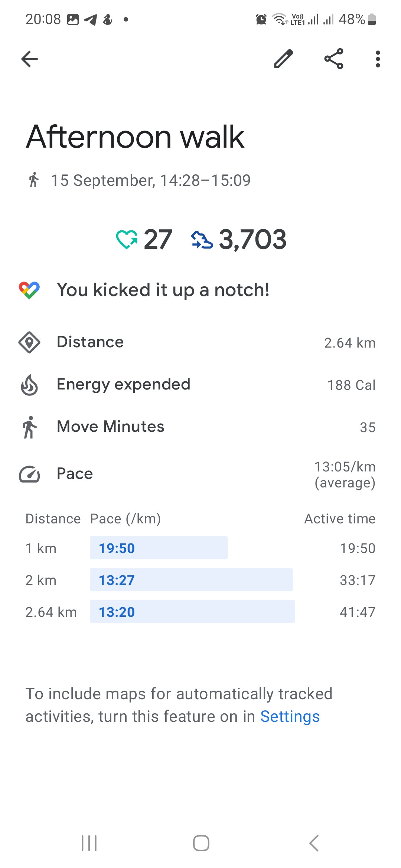Select the 13:27 pace bar
This screenshot has width=401, height=868.
(191, 580)
